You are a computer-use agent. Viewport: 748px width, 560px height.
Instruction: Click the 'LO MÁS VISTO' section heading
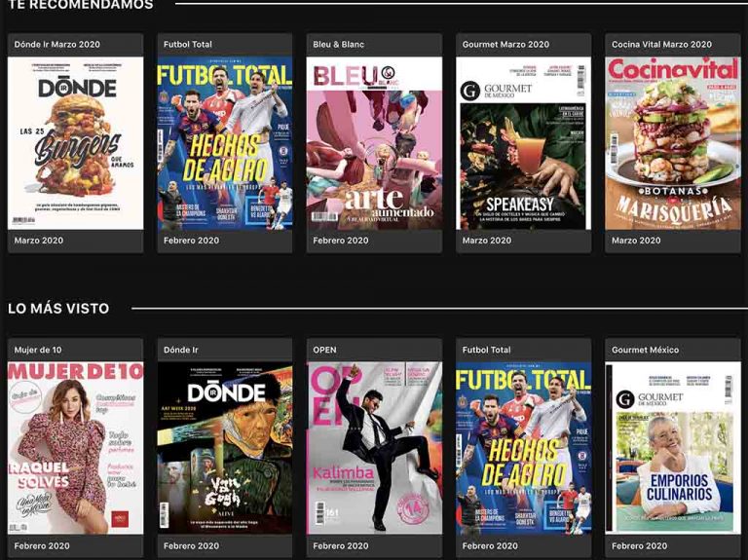pyautogui.click(x=58, y=308)
